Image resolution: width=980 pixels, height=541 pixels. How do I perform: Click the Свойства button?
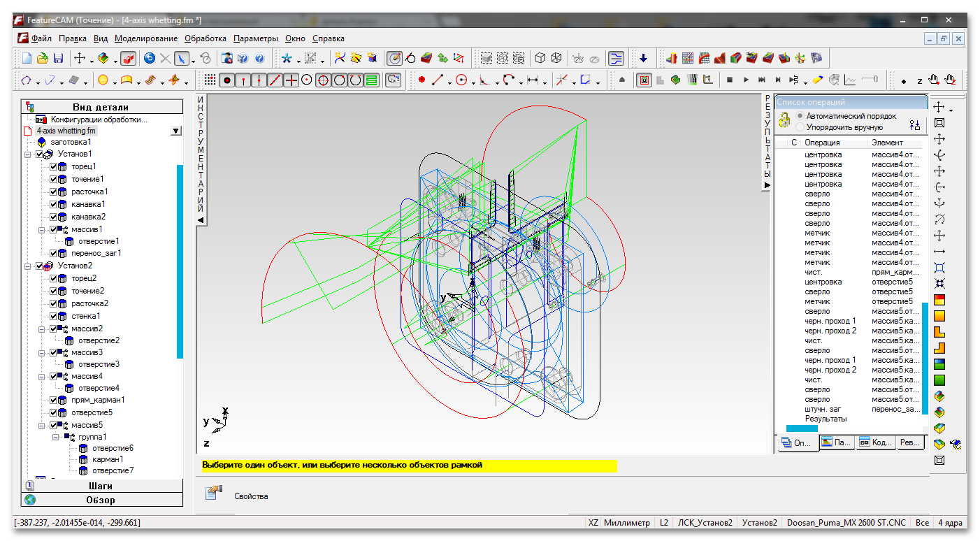237,496
